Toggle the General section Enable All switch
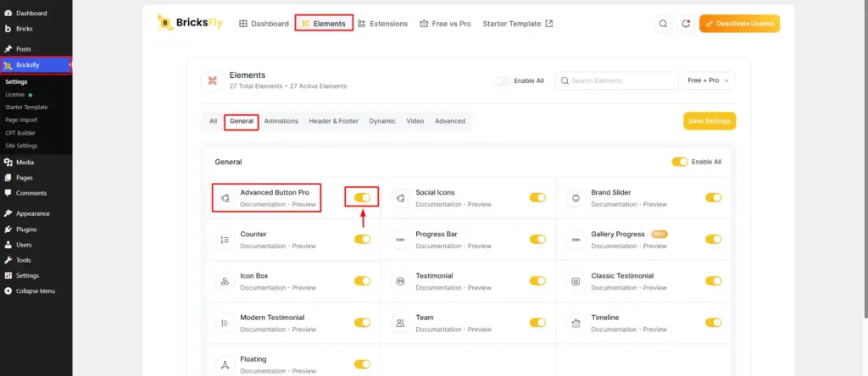Viewport: 868px width, 376px height. pos(680,162)
